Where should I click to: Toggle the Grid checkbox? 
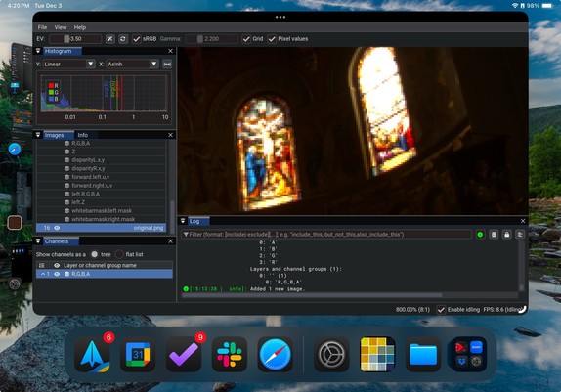(x=246, y=39)
